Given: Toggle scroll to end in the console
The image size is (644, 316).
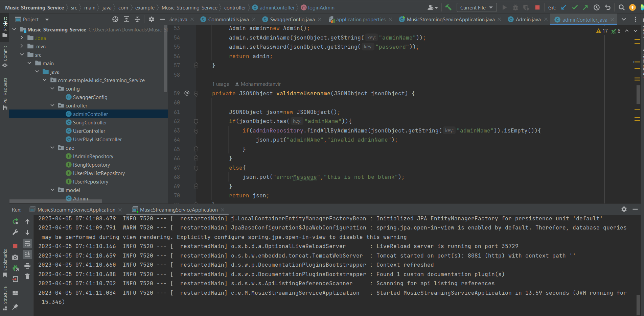Looking at the screenshot, I should pos(27,254).
